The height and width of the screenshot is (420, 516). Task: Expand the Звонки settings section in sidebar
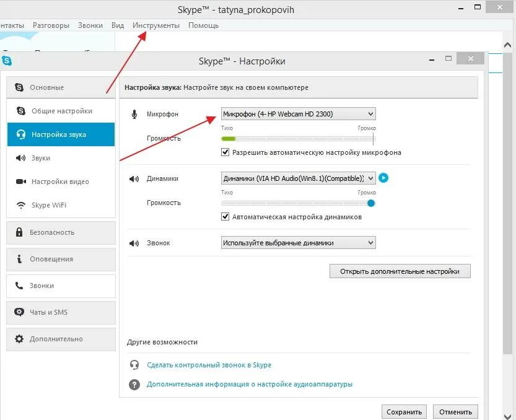(x=61, y=286)
